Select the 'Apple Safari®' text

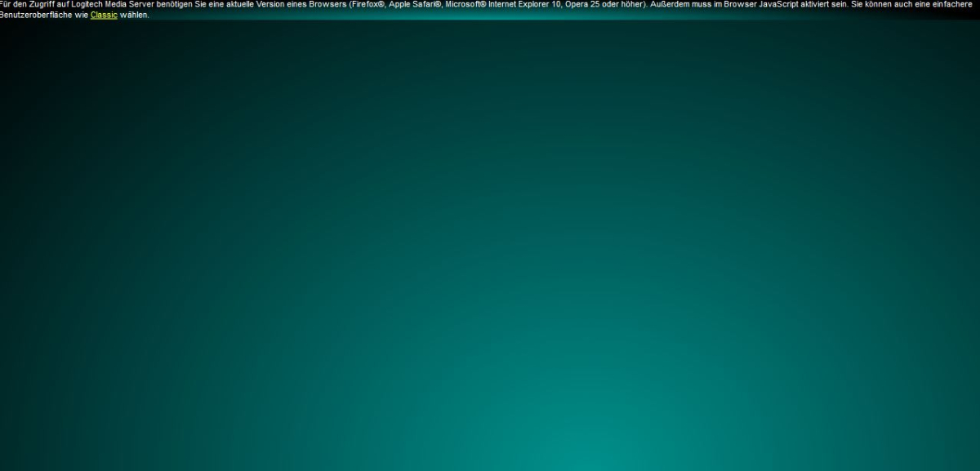click(415, 4)
